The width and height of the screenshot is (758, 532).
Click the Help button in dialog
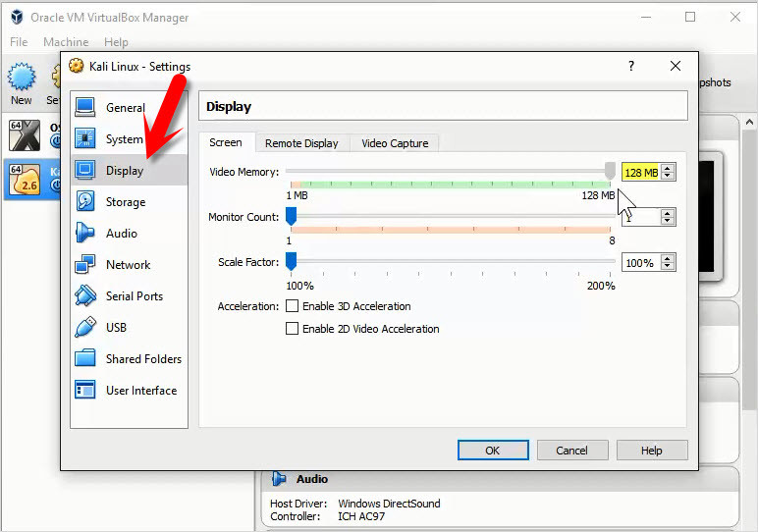(652, 451)
